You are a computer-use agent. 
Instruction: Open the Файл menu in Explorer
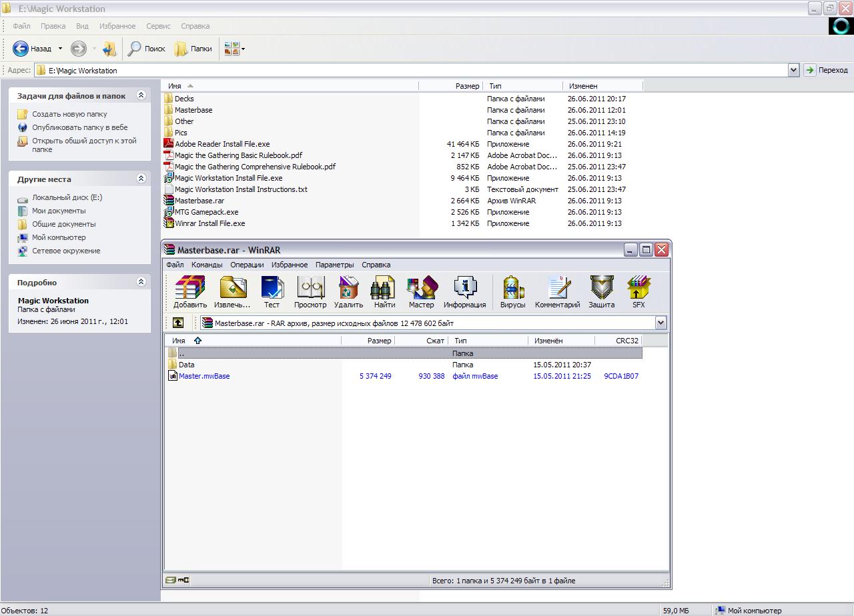(21, 26)
